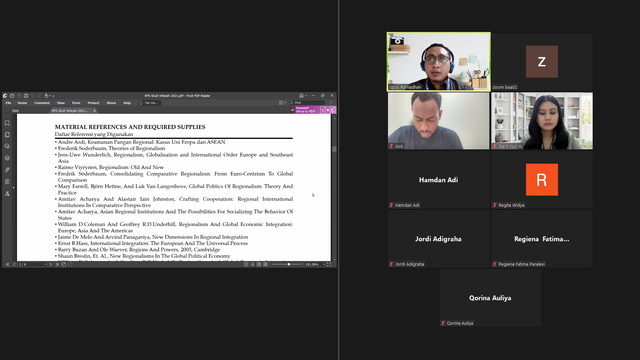Click the zoom slider handle in status bar
This screenshot has height=360, width=640.
click(x=289, y=264)
